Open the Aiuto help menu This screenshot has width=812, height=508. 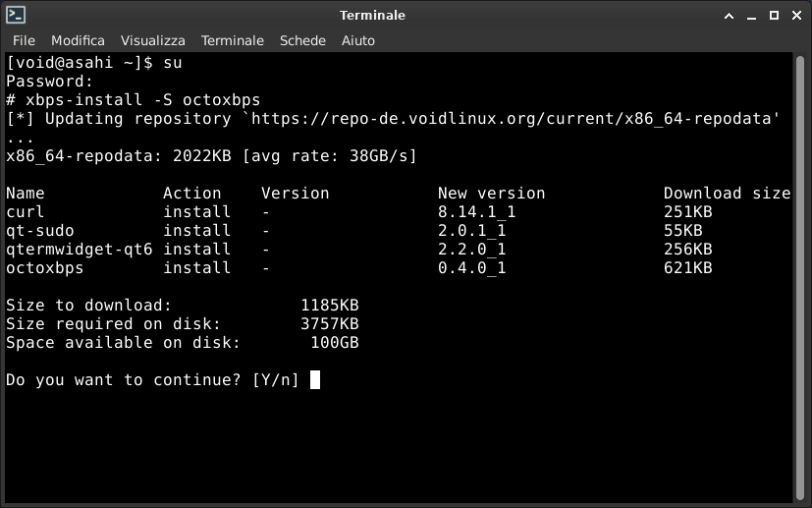pyautogui.click(x=357, y=40)
